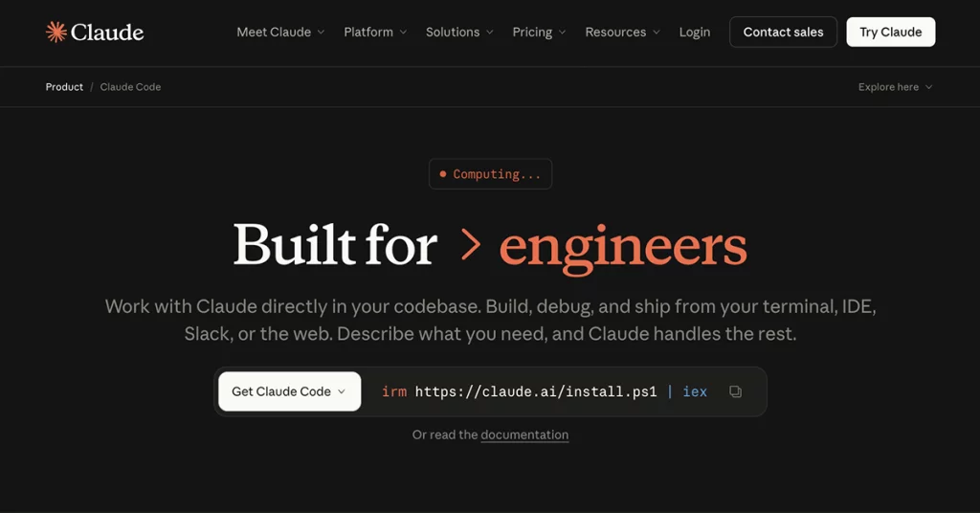Open the documentation link
The height and width of the screenshot is (513, 980).
coord(524,435)
